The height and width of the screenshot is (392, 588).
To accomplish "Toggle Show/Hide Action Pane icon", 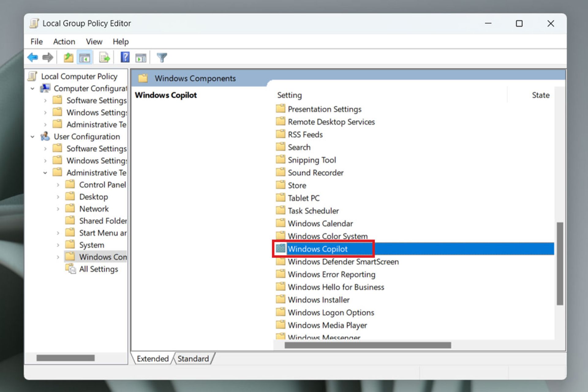I will pos(141,58).
